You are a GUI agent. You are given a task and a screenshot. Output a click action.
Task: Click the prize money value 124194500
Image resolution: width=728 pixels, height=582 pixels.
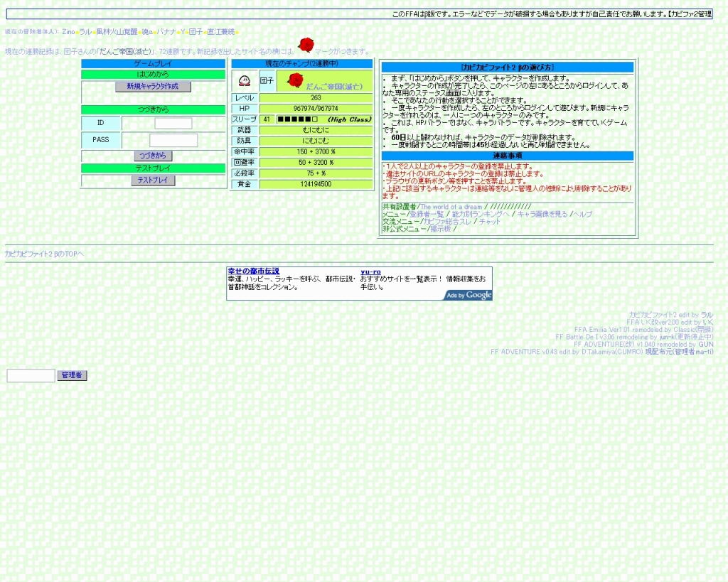[316, 184]
